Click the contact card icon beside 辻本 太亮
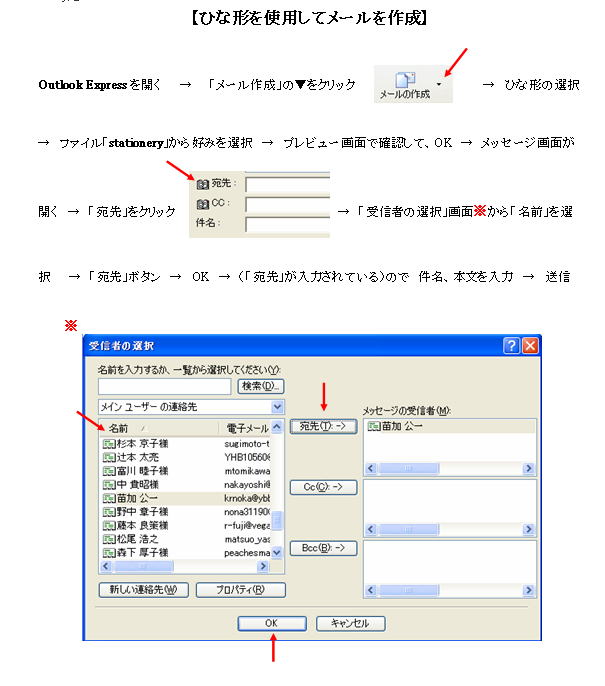Screen dimensions: 605x686 point(109,458)
